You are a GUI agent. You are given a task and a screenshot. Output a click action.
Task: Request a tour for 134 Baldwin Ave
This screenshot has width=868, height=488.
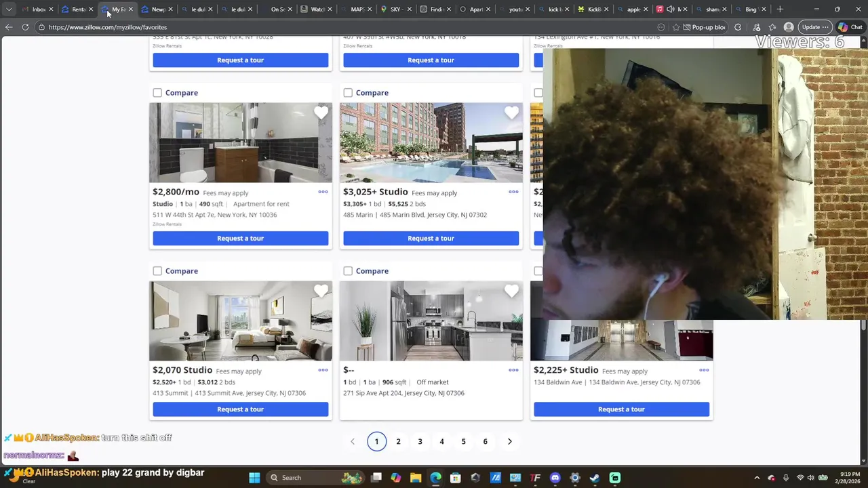click(x=621, y=409)
